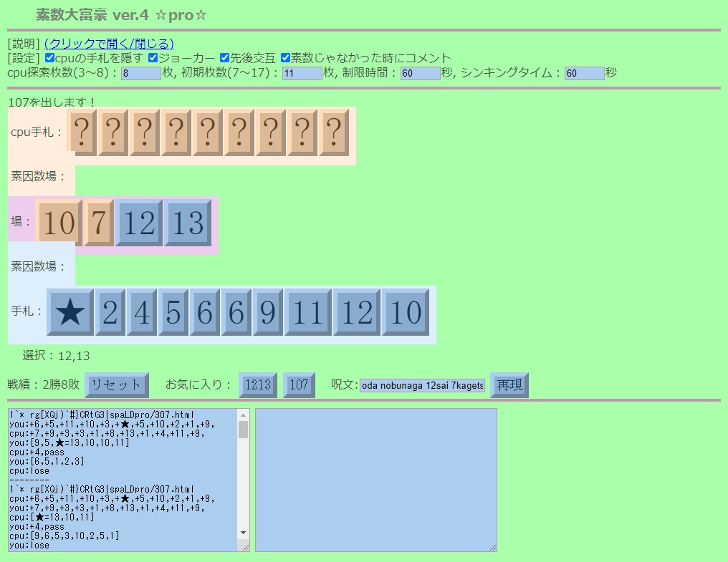Remove the blue 12 card from field

139,222
